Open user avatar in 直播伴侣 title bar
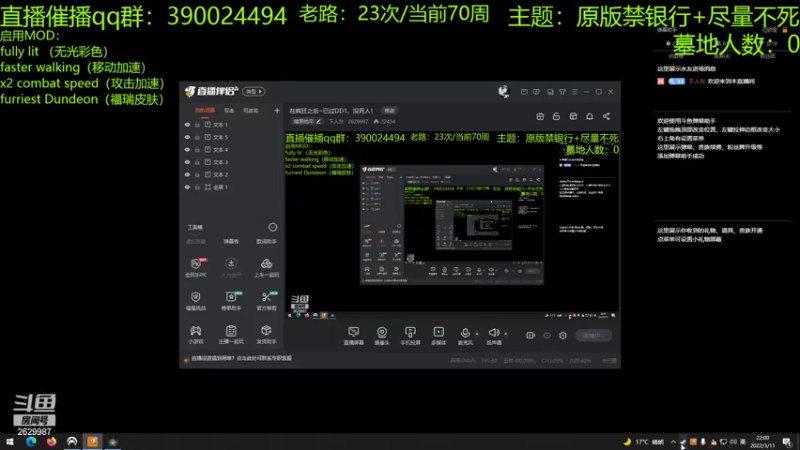Viewport: 800px width, 450px height. [504, 91]
